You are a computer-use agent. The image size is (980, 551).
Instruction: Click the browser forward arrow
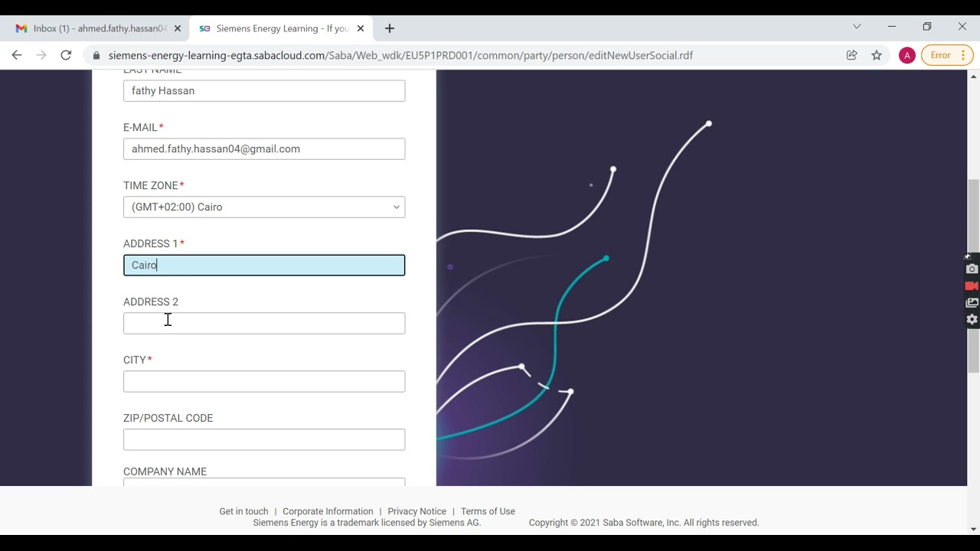41,55
